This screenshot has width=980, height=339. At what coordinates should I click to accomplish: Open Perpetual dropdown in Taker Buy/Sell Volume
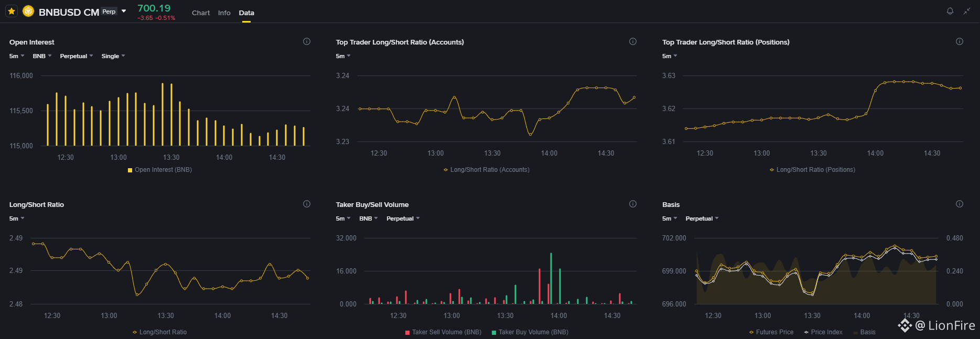(x=403, y=218)
